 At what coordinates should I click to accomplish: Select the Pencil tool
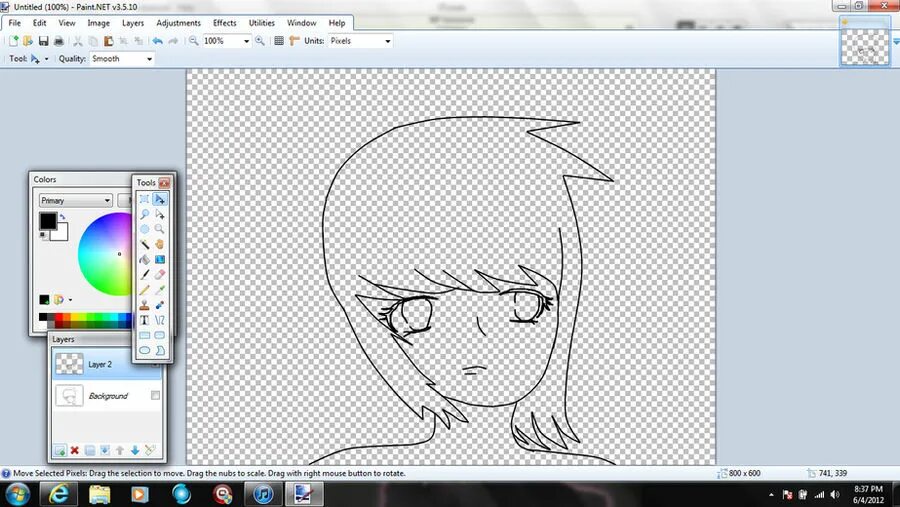click(x=145, y=289)
